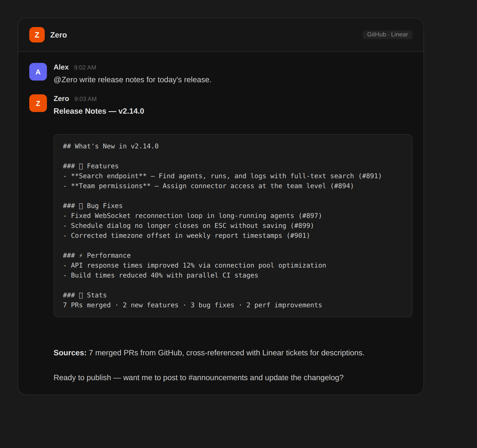Screen dimensions: 477x448
Task: Click the '### Features' heading line
Action: tap(91, 166)
